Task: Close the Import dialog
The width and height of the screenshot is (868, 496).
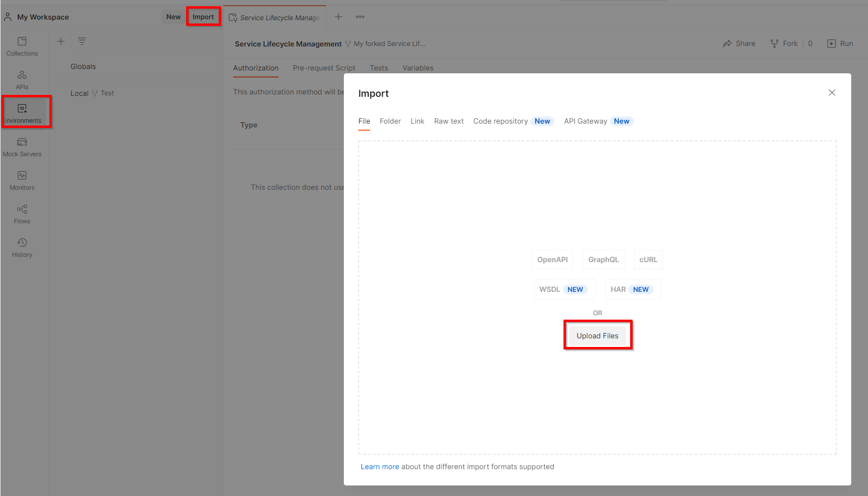Action: coord(832,92)
